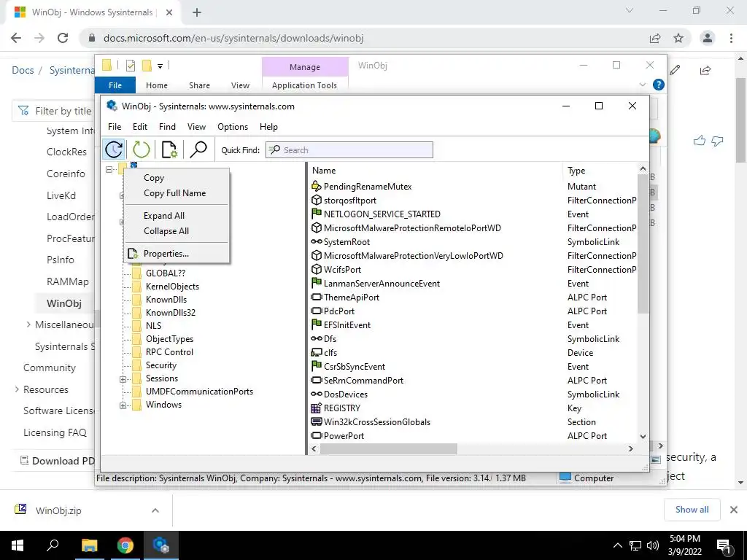Screen dimensions: 747x560
Task: Toggle the auto-refresh clock toolbar button
Action: tap(114, 149)
